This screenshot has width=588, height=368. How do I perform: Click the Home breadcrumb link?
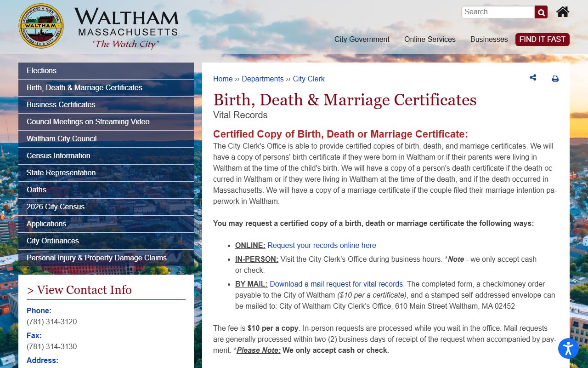(x=223, y=79)
